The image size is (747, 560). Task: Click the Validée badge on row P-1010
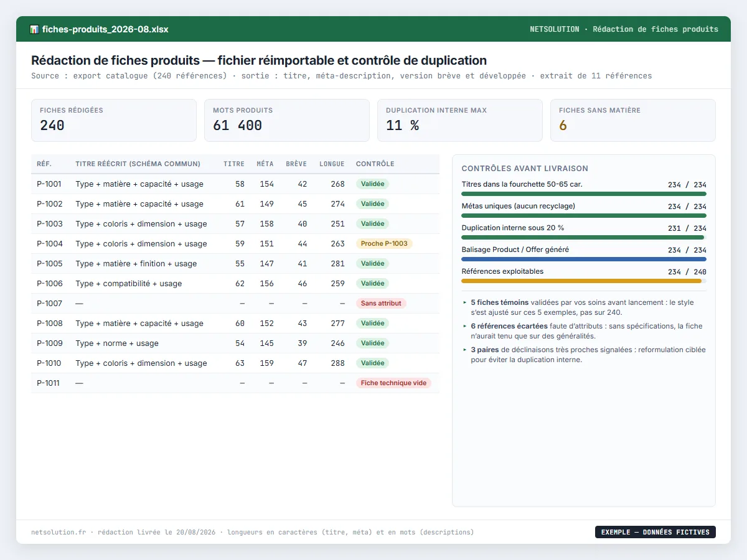pyautogui.click(x=373, y=363)
